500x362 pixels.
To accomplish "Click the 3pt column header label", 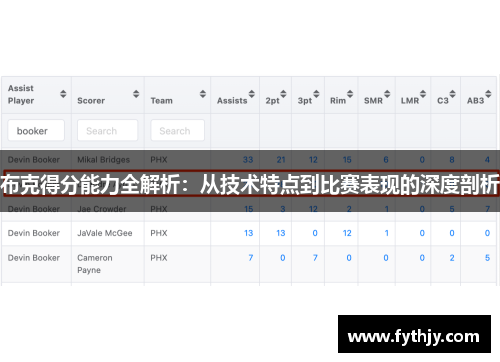I will tap(305, 101).
